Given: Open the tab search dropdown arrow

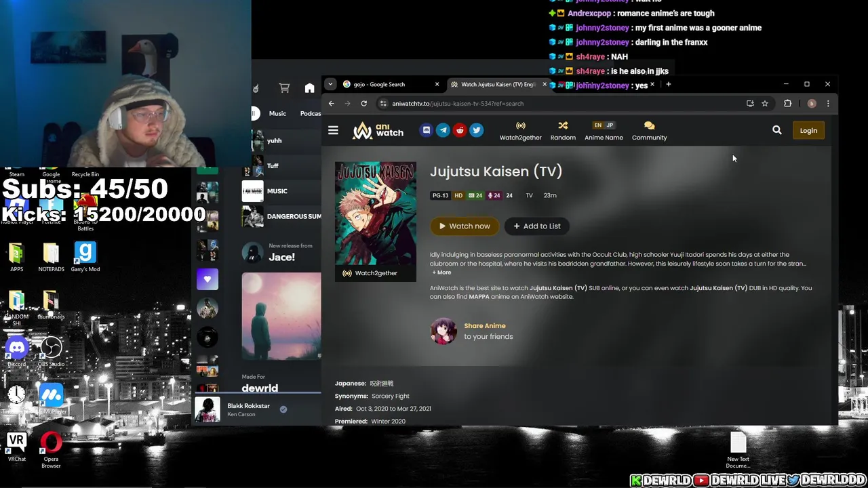Looking at the screenshot, I should (x=330, y=85).
